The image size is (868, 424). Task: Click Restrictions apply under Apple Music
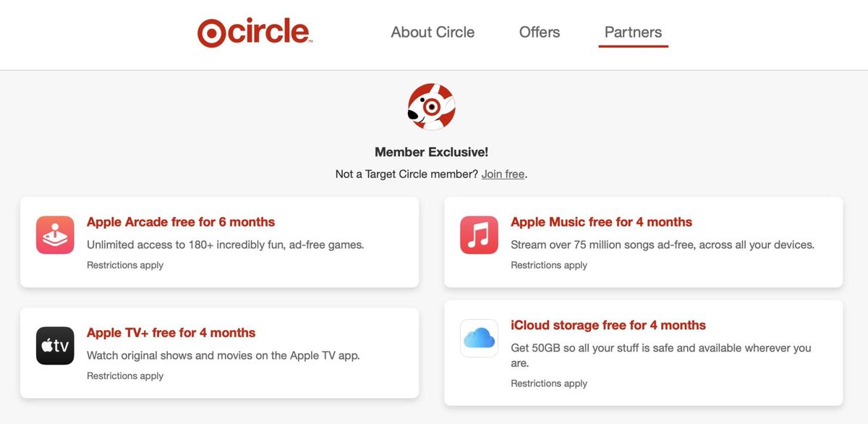click(548, 264)
